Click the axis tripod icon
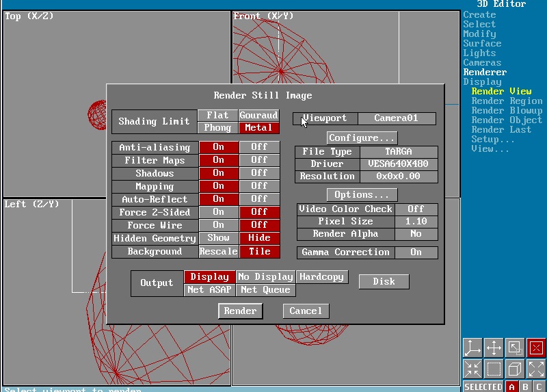Image resolution: width=547 pixels, height=392 pixels. click(472, 348)
